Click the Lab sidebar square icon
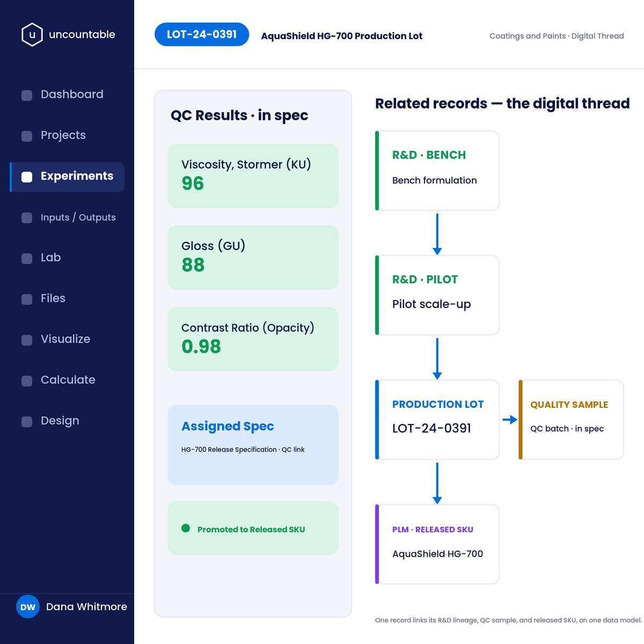Viewport: 644px width, 644px height. pyautogui.click(x=27, y=259)
